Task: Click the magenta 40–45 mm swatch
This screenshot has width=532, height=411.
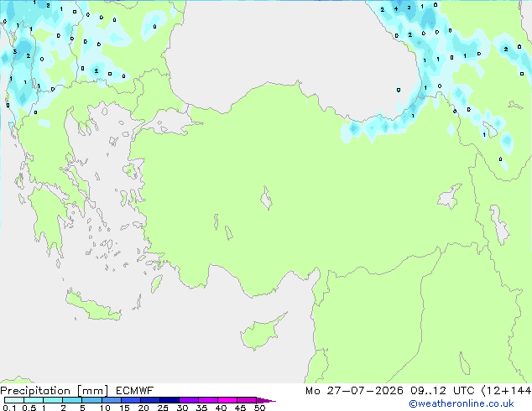Action: coord(227,400)
